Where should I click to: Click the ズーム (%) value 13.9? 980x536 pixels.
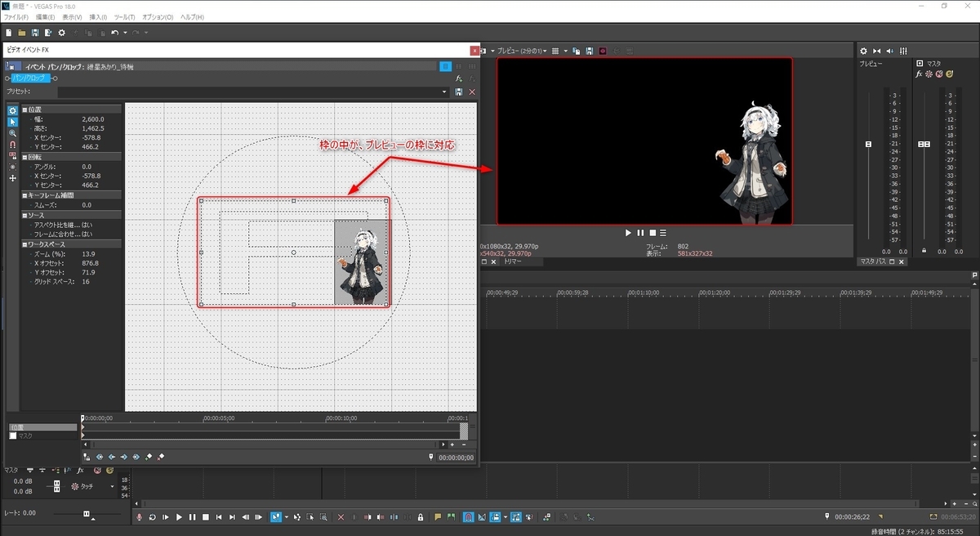tap(88, 254)
